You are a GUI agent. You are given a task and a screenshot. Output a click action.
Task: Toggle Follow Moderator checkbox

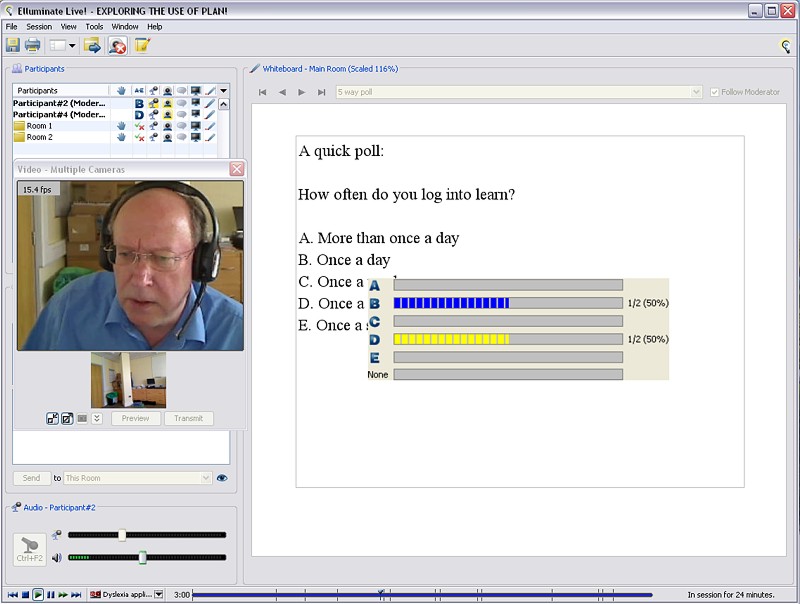(x=714, y=92)
